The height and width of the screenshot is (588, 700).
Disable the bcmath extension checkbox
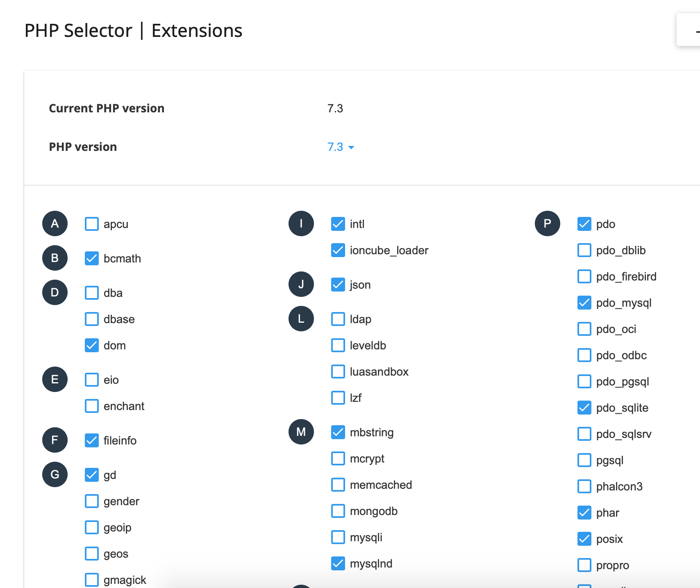click(x=92, y=258)
